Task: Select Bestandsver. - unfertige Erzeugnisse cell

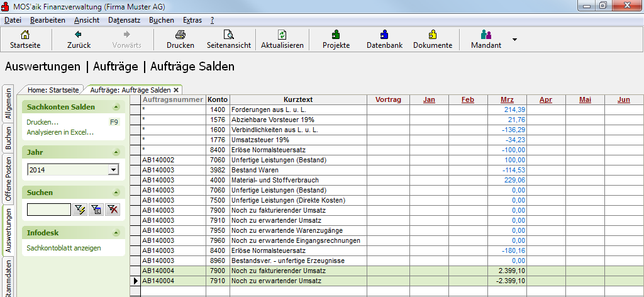Action: (x=298, y=261)
